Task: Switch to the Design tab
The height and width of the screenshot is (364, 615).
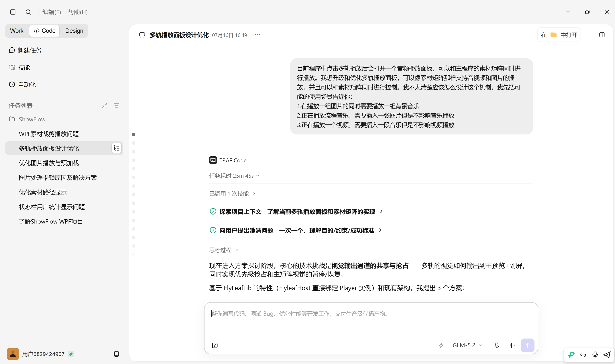Action: point(74,31)
